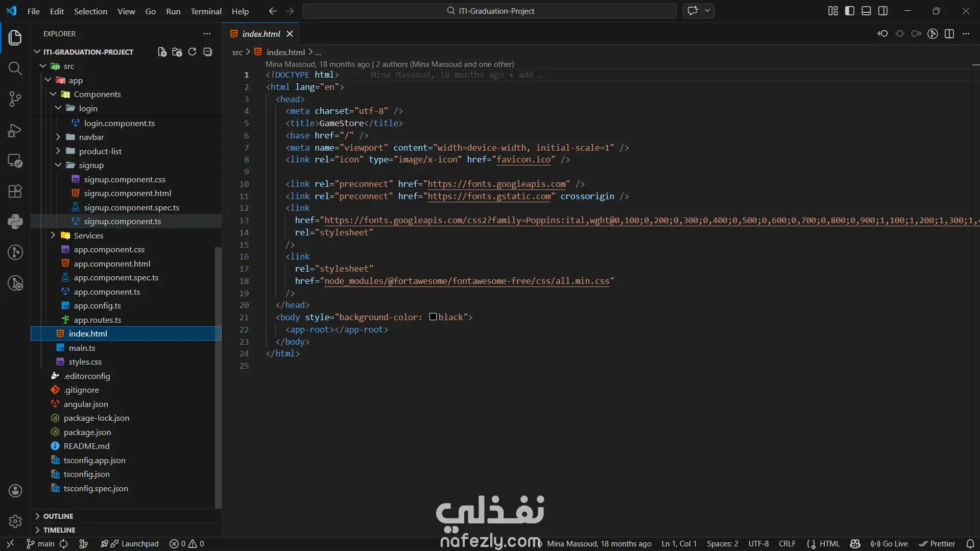
Task: Open color picker for black swatch
Action: [x=433, y=317]
